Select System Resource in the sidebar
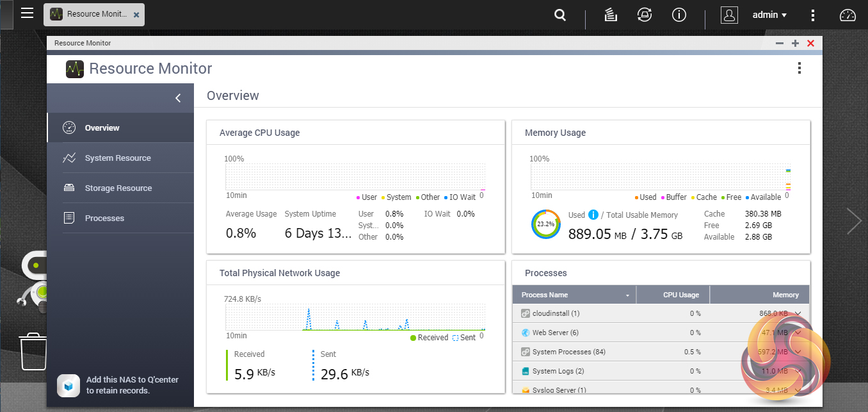The height and width of the screenshot is (412, 868). click(118, 158)
